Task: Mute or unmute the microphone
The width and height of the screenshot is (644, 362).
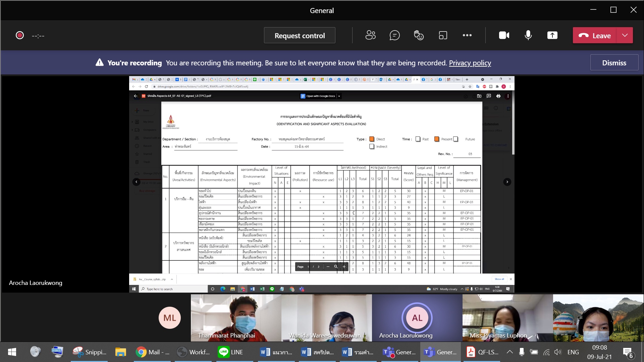Action: (528, 35)
